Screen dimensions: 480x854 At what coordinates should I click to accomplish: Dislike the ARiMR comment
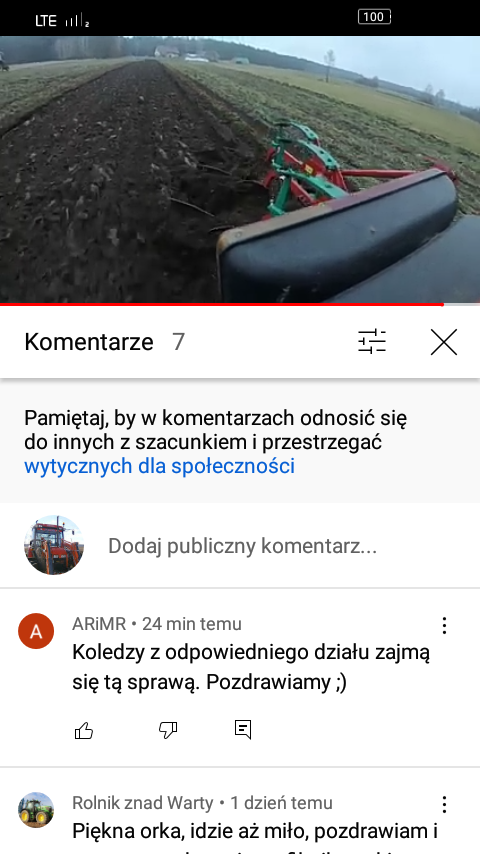[x=168, y=730]
